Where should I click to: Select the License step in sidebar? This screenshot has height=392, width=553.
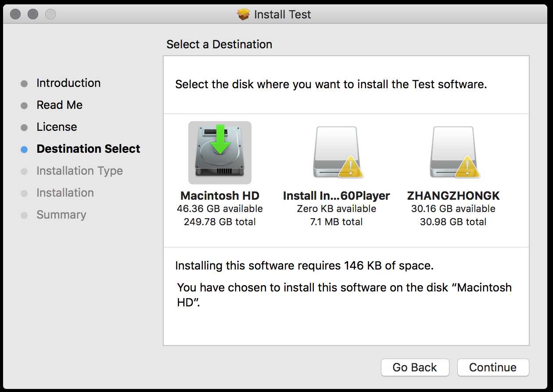[57, 127]
